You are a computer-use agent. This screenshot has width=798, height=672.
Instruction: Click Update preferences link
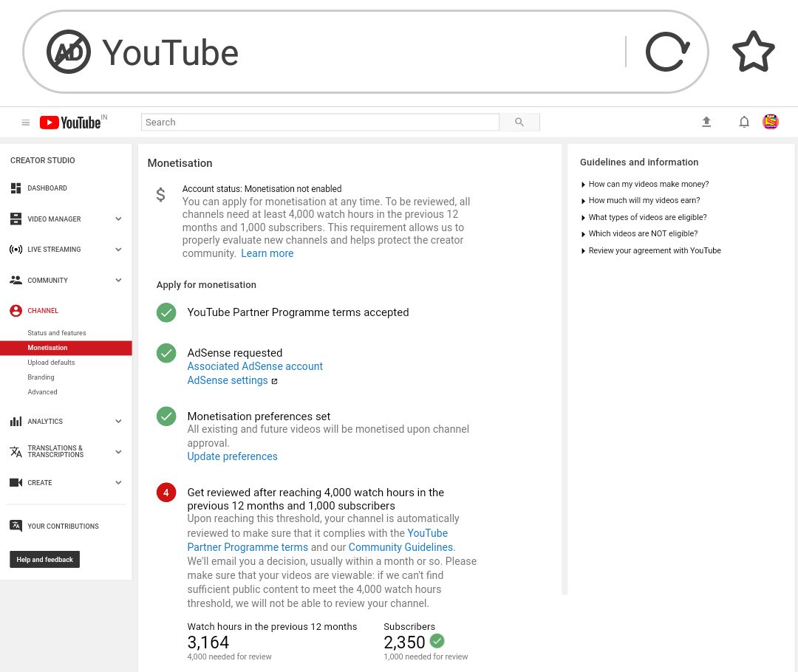point(232,456)
